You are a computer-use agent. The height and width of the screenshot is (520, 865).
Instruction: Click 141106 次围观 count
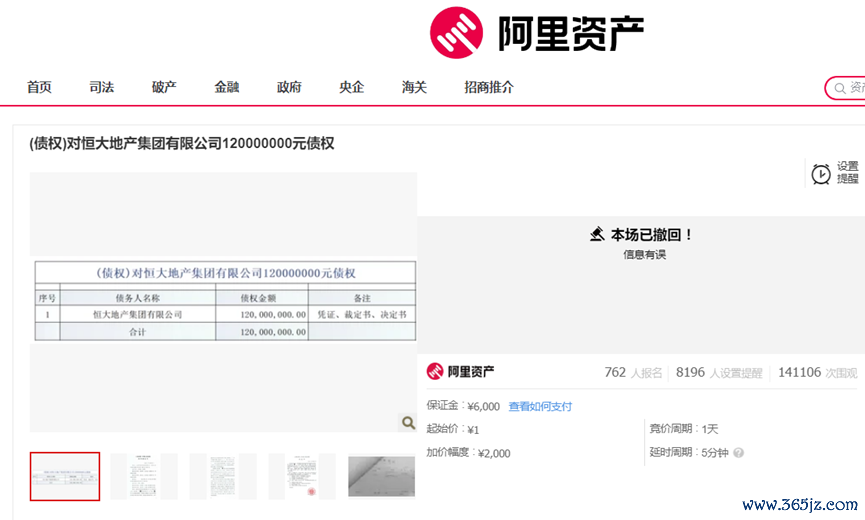(818, 373)
